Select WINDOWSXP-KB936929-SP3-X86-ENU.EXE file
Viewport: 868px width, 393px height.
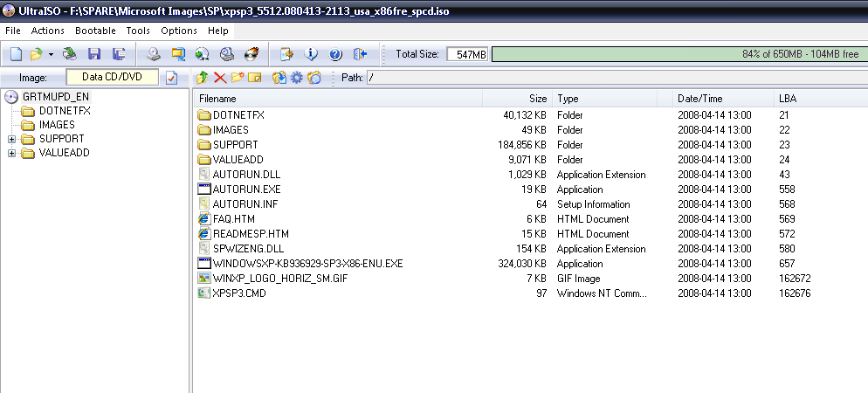pos(307,264)
